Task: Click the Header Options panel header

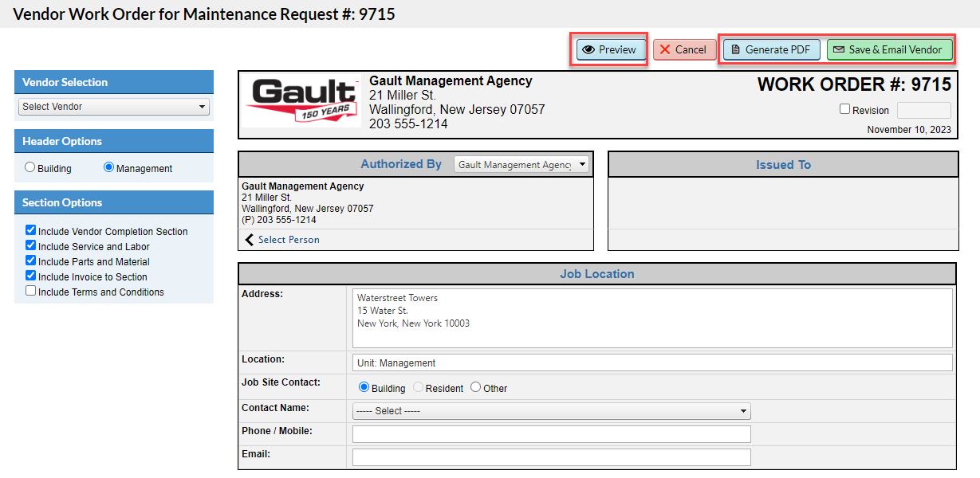Action: click(114, 141)
